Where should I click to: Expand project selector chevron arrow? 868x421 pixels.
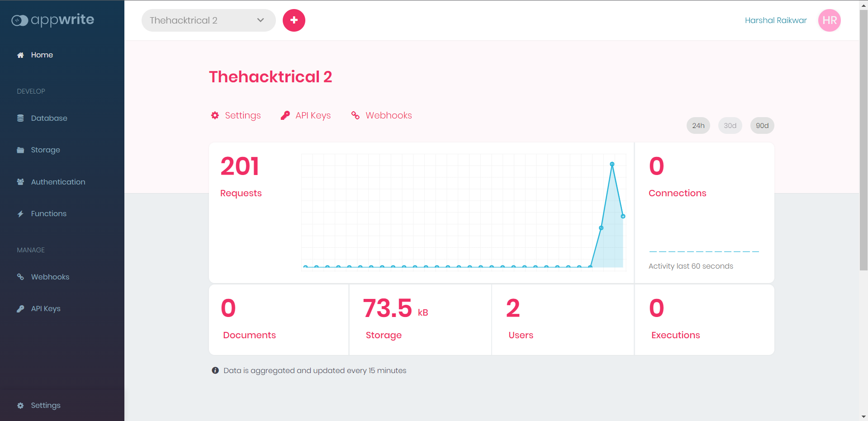tap(261, 20)
